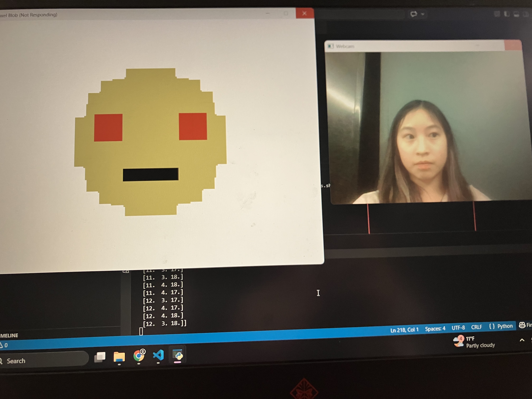This screenshot has height=399, width=532.
Task: Expand the Copilot dropdown chevron
Action: pos(423,14)
